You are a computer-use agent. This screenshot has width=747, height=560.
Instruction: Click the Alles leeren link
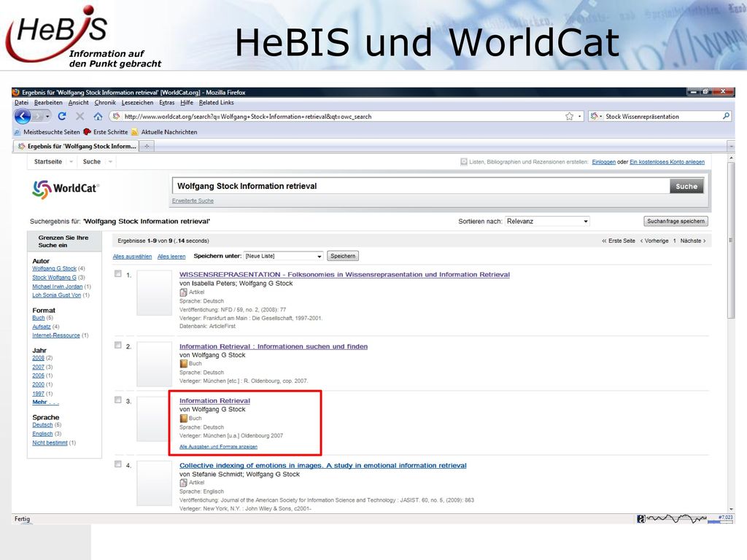click(x=171, y=257)
